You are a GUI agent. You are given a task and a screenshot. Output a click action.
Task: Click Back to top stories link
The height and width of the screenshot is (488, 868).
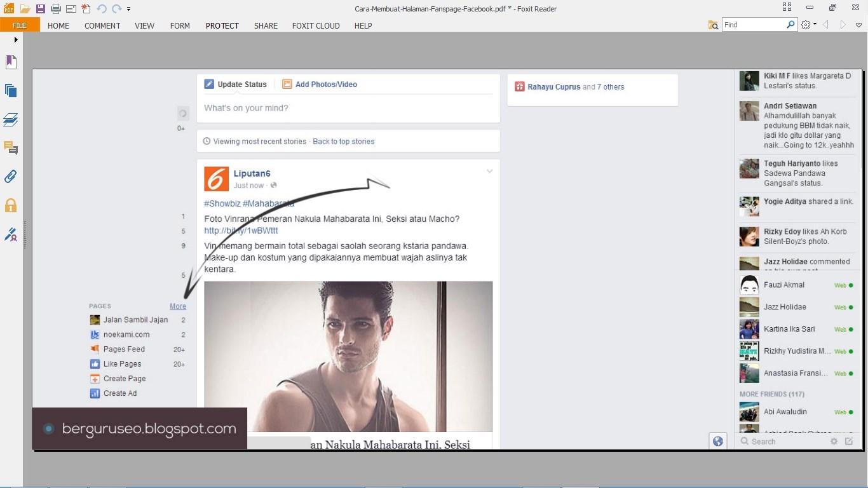pyautogui.click(x=344, y=142)
